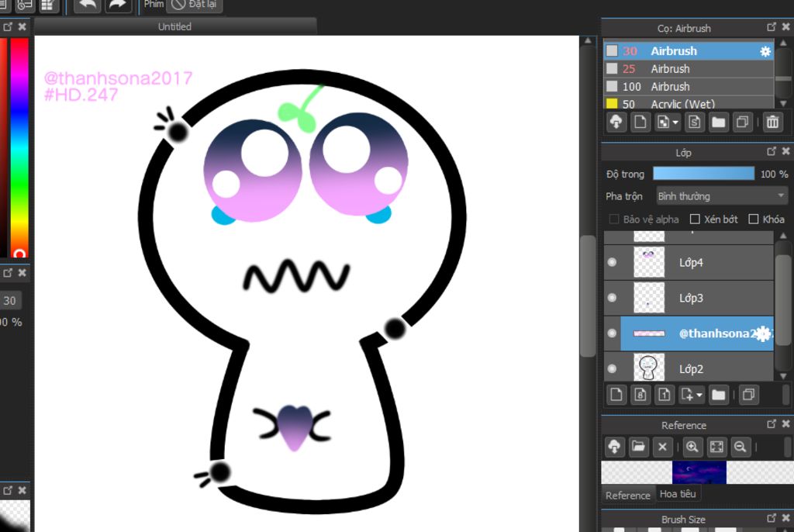Click the Lớp4 layer thumbnail
Viewport: 794px width, 532px height.
click(649, 262)
